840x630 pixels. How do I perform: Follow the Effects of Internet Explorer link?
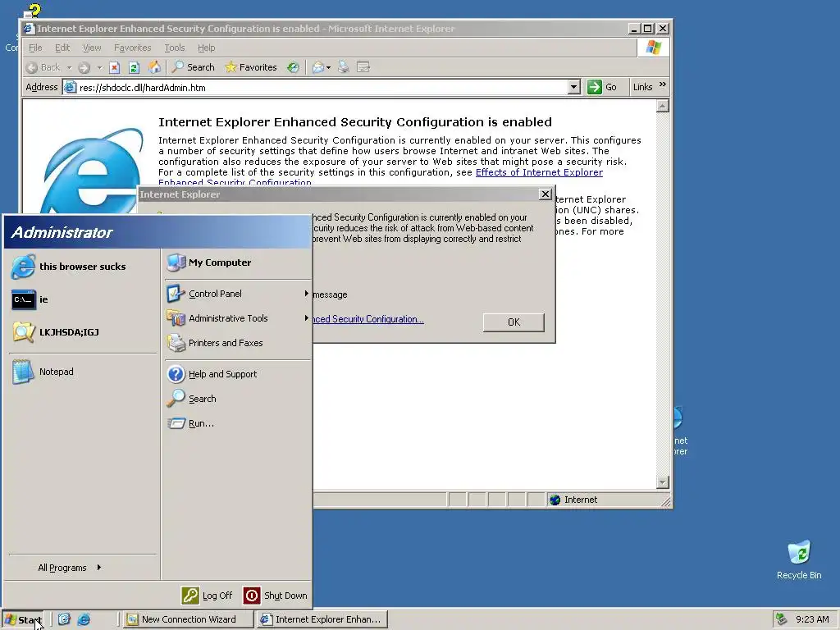[539, 172]
